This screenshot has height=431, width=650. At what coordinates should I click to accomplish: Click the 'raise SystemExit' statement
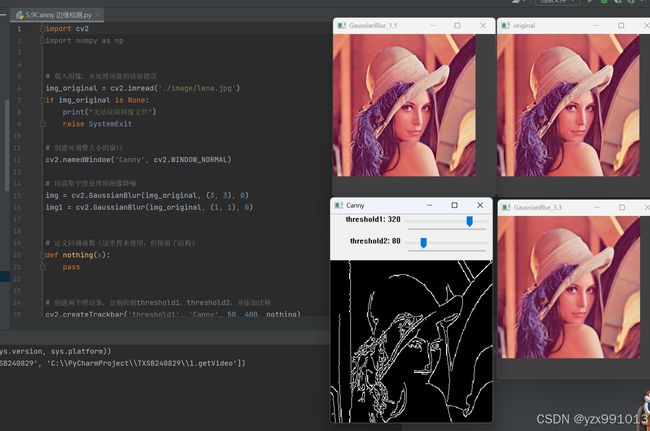(x=97, y=124)
